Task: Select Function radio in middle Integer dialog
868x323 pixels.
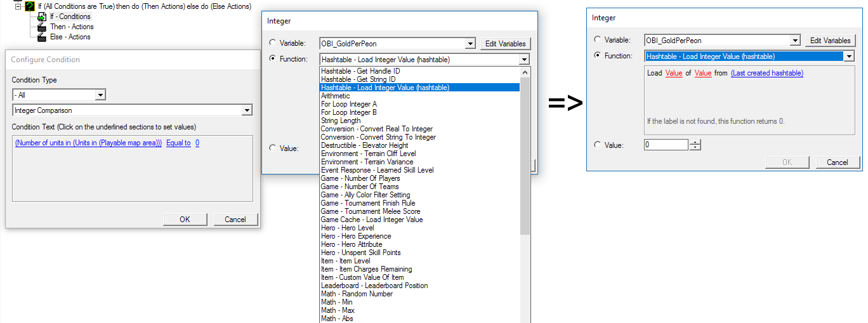Action: [273, 59]
